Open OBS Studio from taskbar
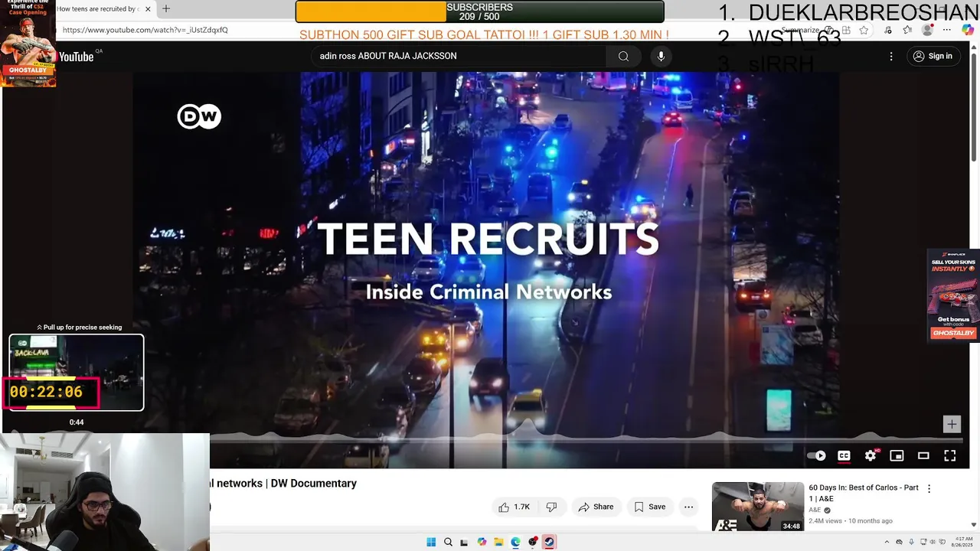The image size is (980, 551). 532,542
